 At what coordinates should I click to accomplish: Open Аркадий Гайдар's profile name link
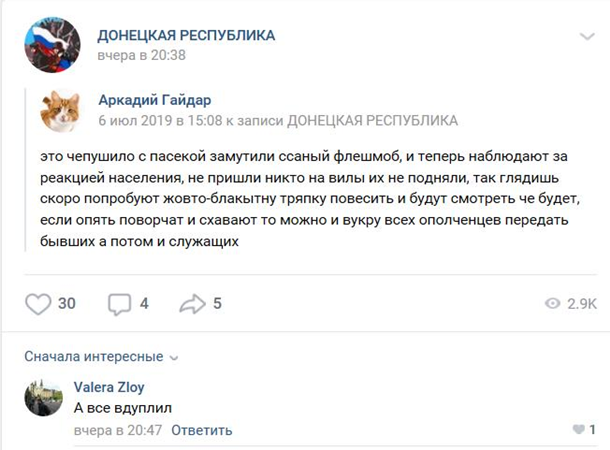tap(155, 100)
